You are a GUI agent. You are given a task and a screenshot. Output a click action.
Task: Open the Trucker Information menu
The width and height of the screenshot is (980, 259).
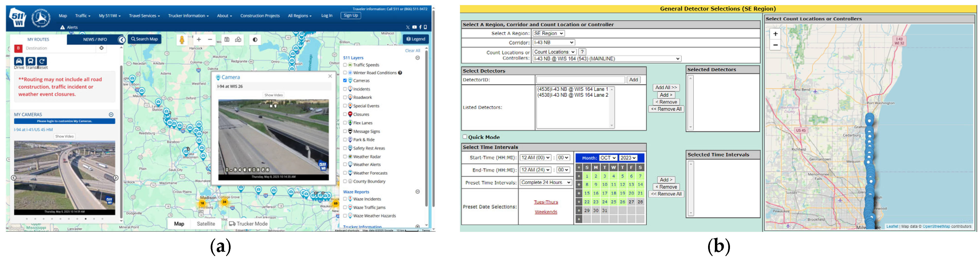tap(188, 16)
